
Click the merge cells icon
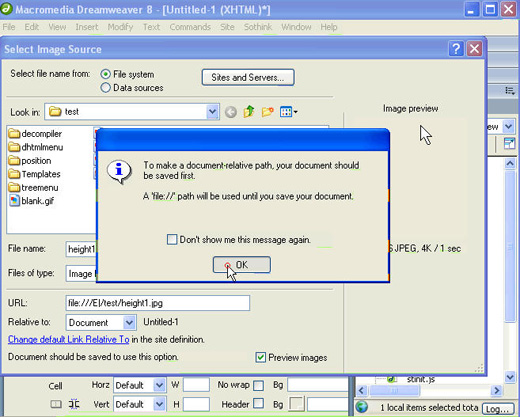pos(56,404)
